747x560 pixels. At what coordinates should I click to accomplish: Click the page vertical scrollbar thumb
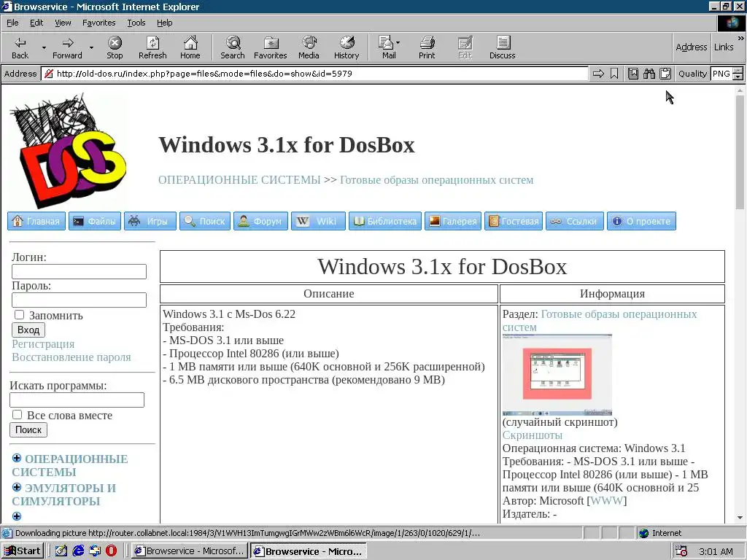[740, 152]
